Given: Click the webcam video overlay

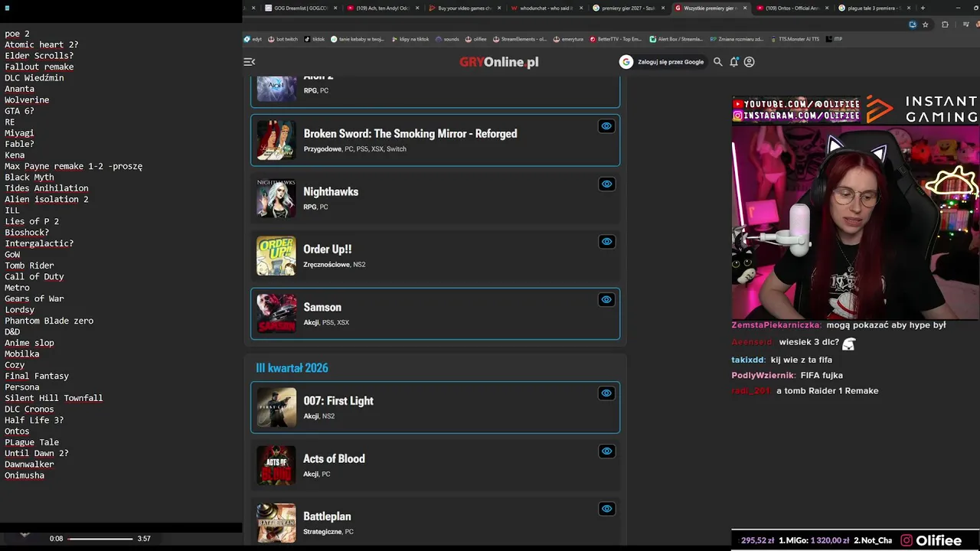Looking at the screenshot, I should [x=855, y=222].
